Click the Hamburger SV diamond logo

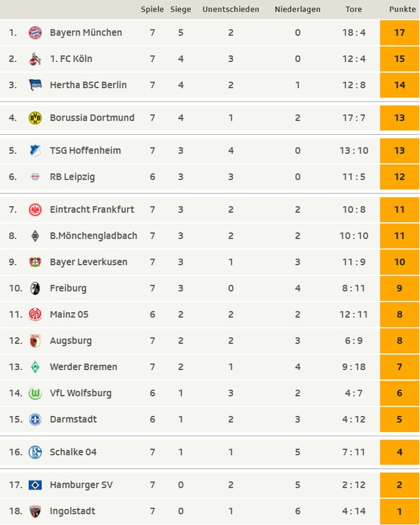[x=35, y=485]
